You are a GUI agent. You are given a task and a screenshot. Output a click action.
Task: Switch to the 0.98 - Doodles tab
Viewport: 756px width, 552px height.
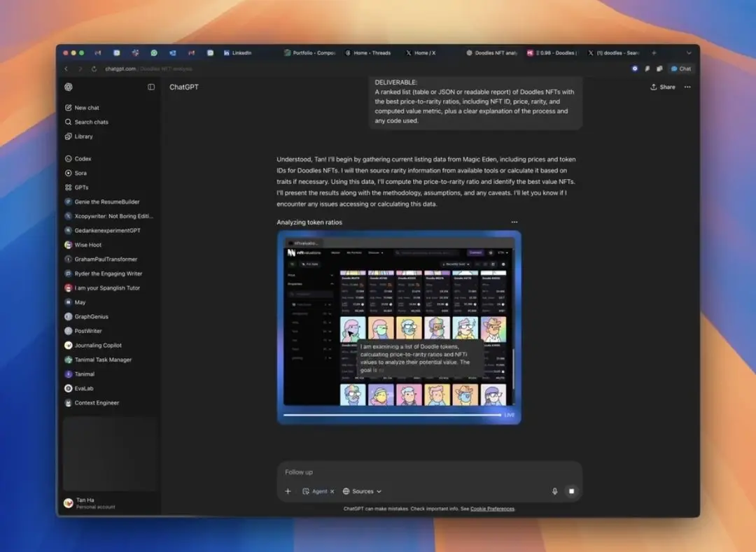pyautogui.click(x=552, y=53)
